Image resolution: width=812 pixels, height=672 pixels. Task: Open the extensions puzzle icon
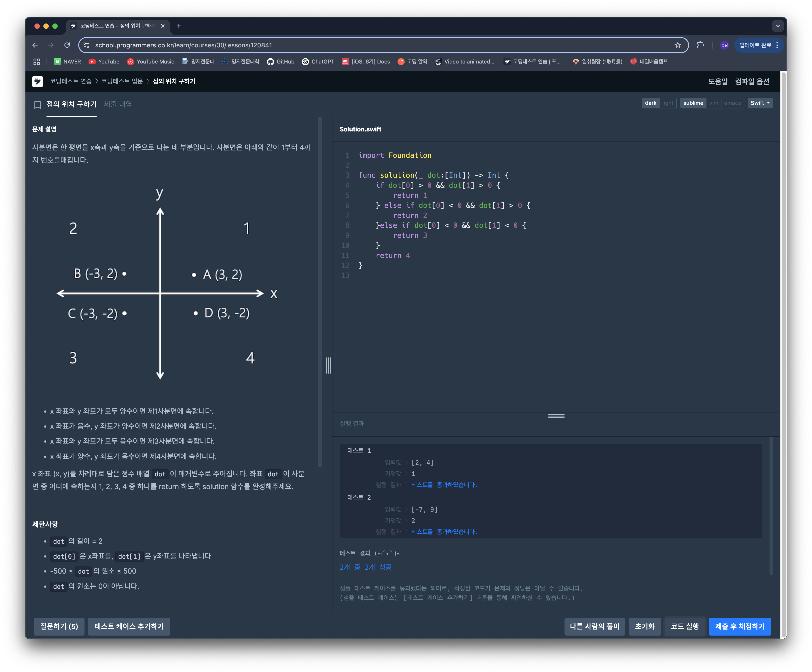[x=700, y=45]
